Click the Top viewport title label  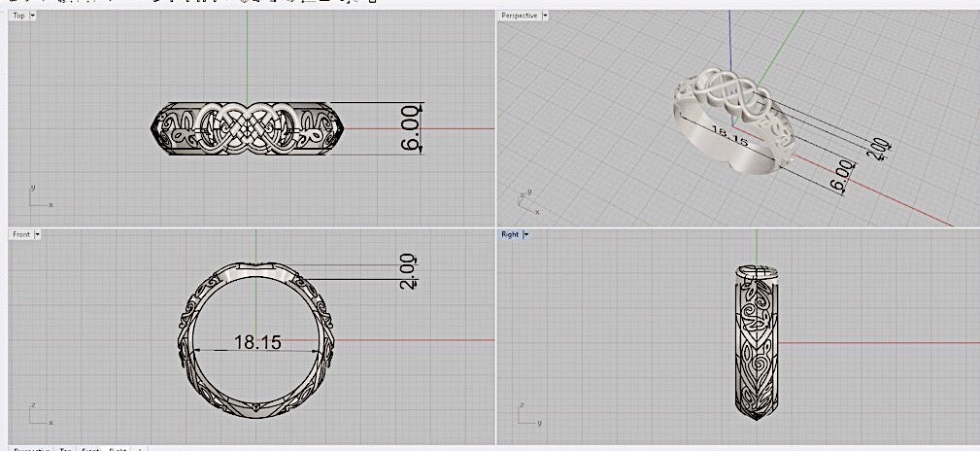click(x=19, y=17)
